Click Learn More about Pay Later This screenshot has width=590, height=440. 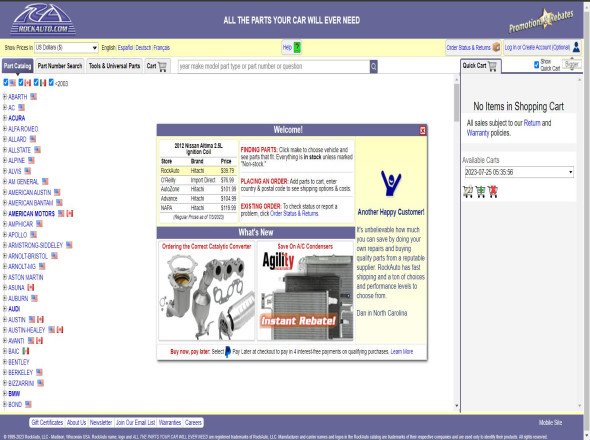(401, 352)
